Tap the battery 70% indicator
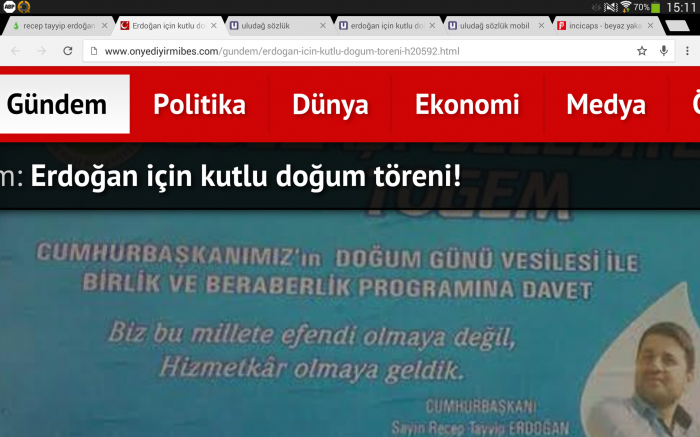Viewport: 700px width, 437px height. pyautogui.click(x=646, y=7)
